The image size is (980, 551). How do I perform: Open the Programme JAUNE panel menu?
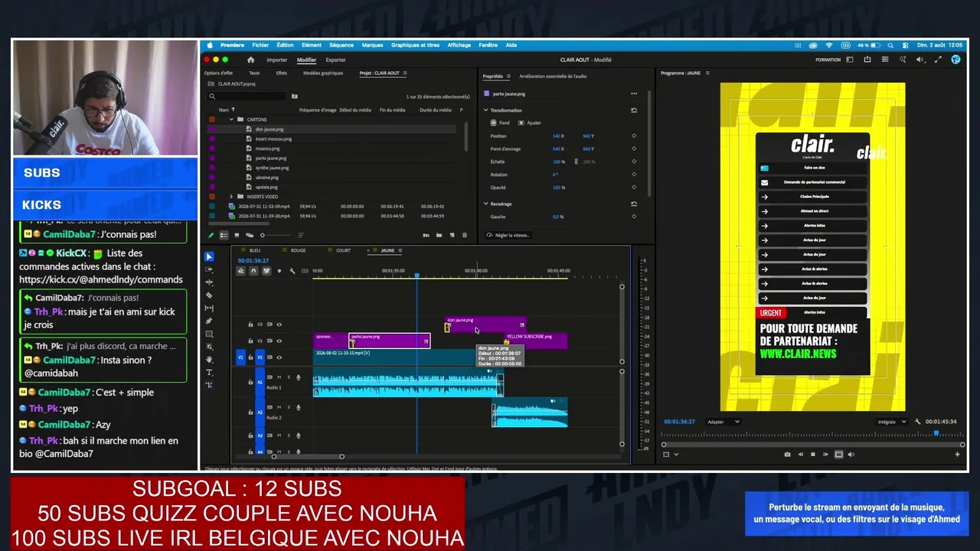707,73
